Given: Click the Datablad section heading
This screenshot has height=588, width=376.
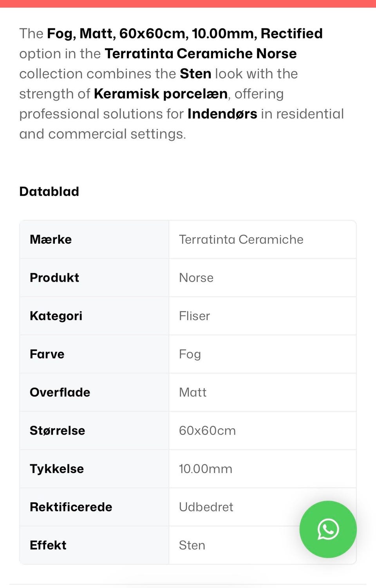Looking at the screenshot, I should 49,191.
